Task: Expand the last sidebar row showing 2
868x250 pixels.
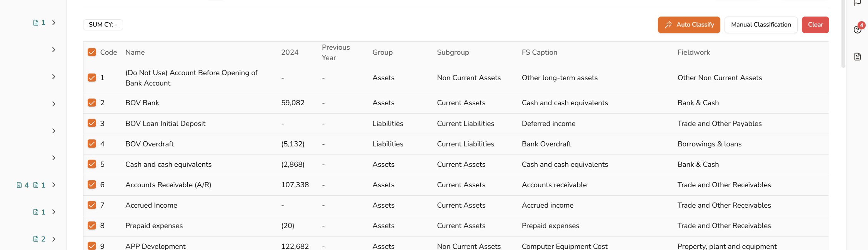Action: point(54,239)
